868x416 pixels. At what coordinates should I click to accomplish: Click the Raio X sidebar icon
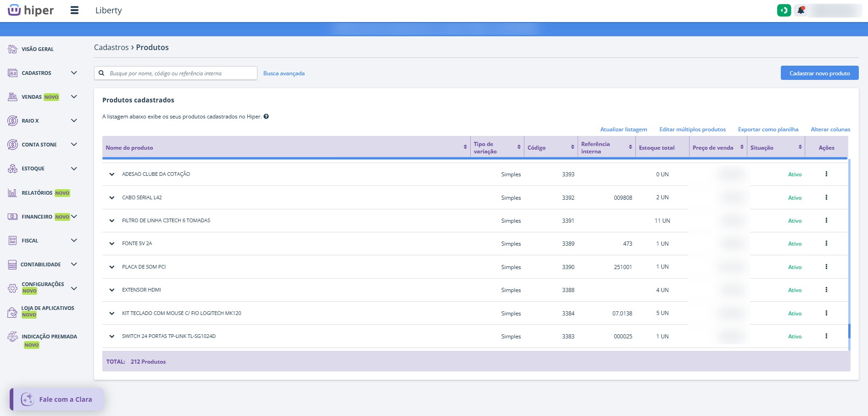pos(13,121)
